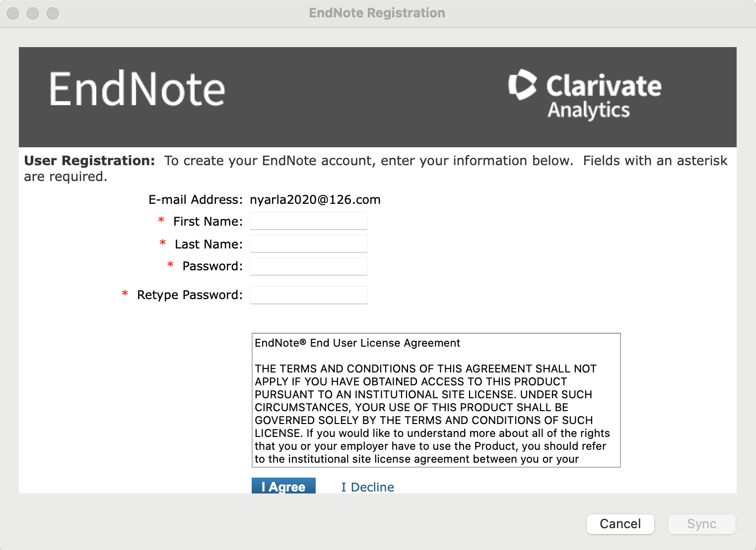The width and height of the screenshot is (756, 550).
Task: Focus the First Name text field
Action: tap(308, 221)
